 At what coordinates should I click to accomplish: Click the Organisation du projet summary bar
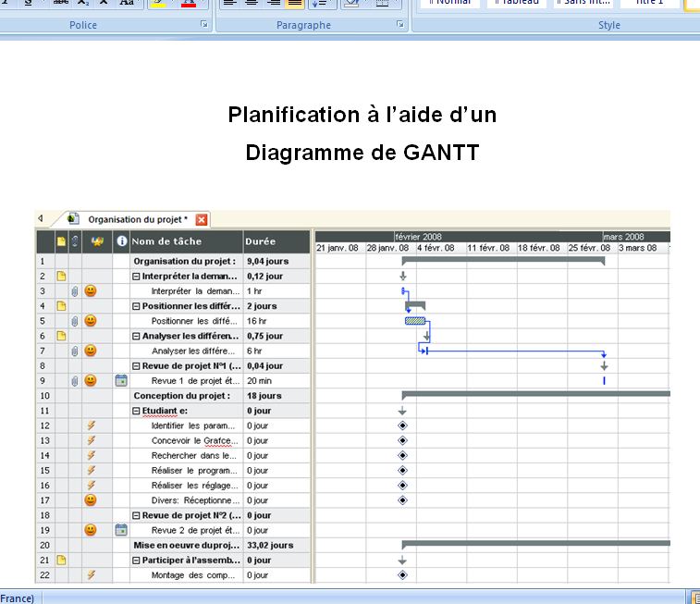click(x=503, y=260)
